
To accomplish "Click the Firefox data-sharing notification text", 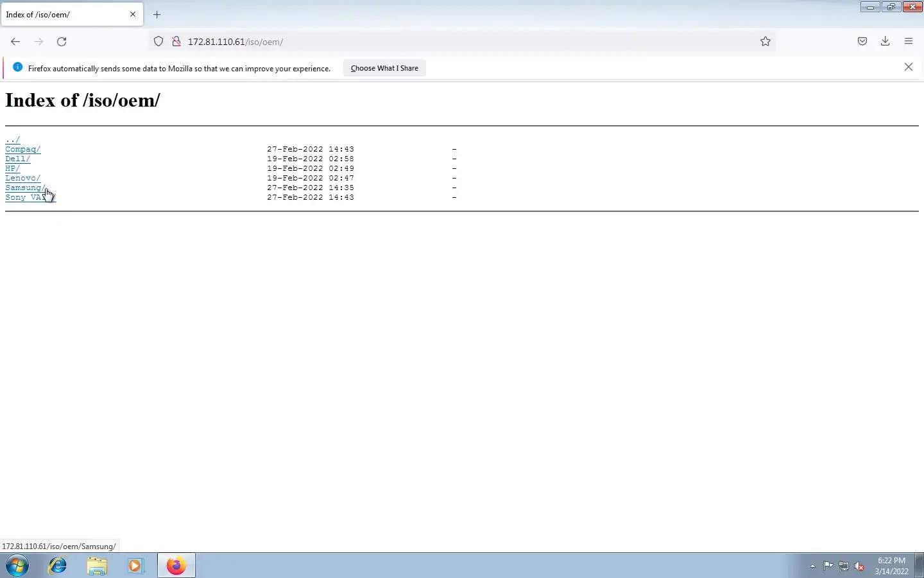I will point(179,68).
